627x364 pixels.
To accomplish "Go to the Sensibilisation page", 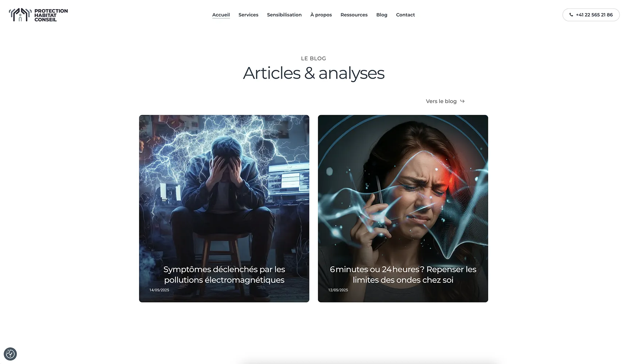I will point(284,15).
